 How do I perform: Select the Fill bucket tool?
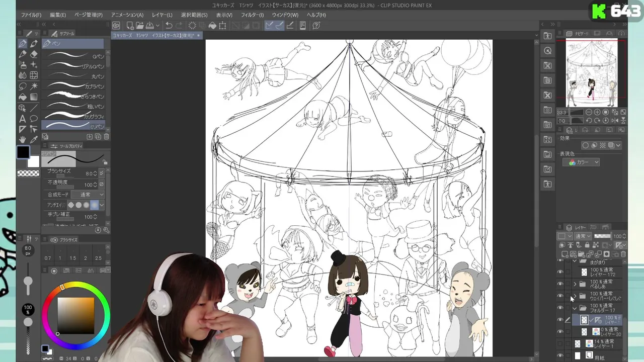point(23,97)
